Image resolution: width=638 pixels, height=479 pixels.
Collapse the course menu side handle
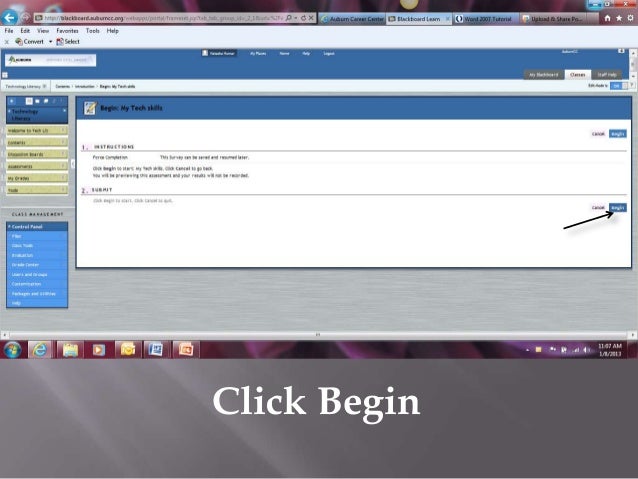[x=73, y=164]
